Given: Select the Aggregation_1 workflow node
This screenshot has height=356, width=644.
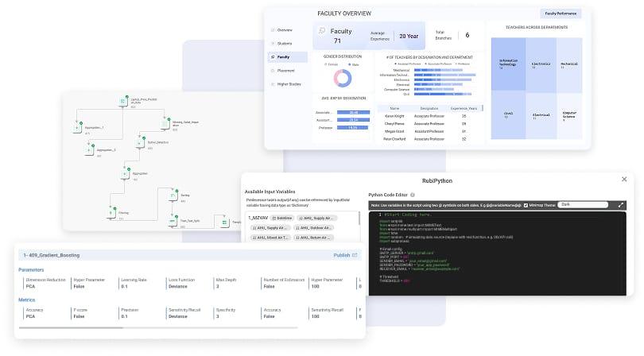Looking at the screenshot, I should tap(77, 126).
